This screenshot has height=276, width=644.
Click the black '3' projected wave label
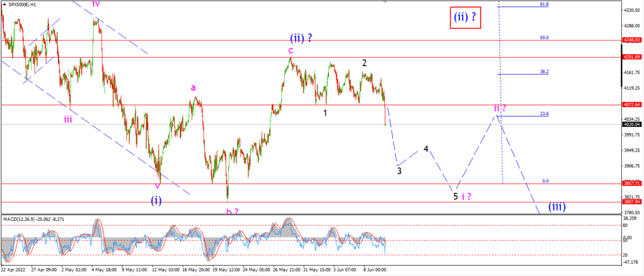[x=399, y=170]
